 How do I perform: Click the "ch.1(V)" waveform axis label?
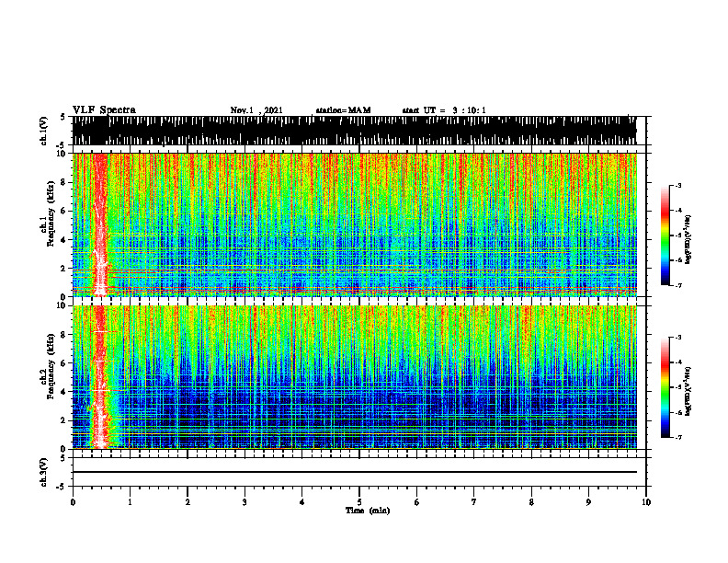coord(44,131)
